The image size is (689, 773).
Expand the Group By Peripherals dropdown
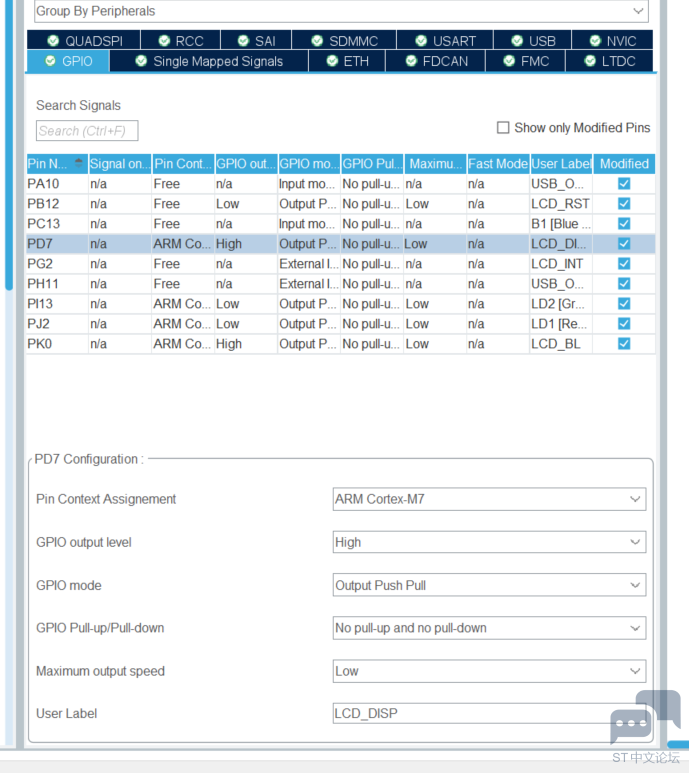coord(341,11)
